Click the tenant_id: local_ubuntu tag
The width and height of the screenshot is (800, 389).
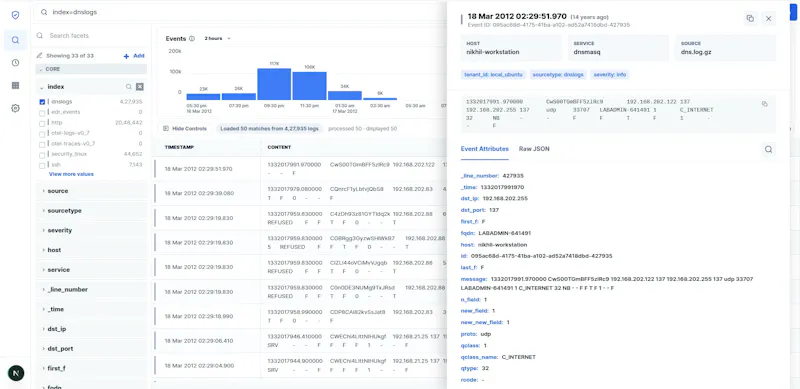493,75
